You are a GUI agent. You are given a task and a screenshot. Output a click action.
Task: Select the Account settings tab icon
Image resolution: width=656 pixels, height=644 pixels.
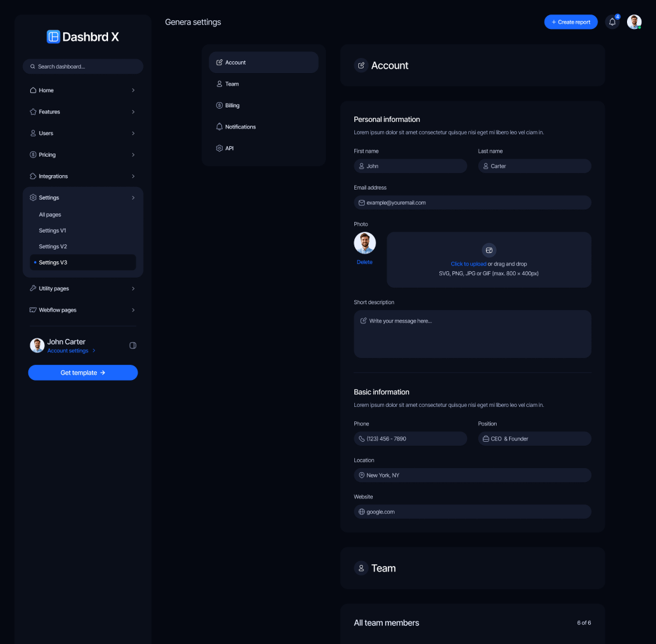(219, 62)
